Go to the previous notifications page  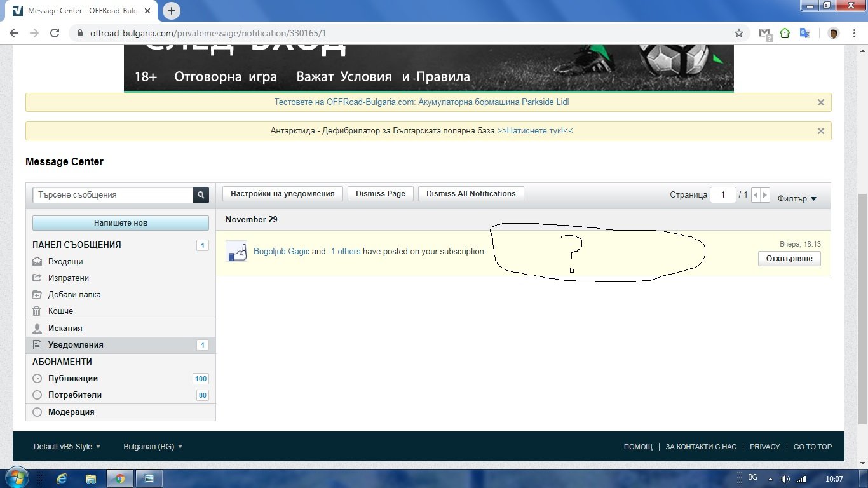point(756,195)
